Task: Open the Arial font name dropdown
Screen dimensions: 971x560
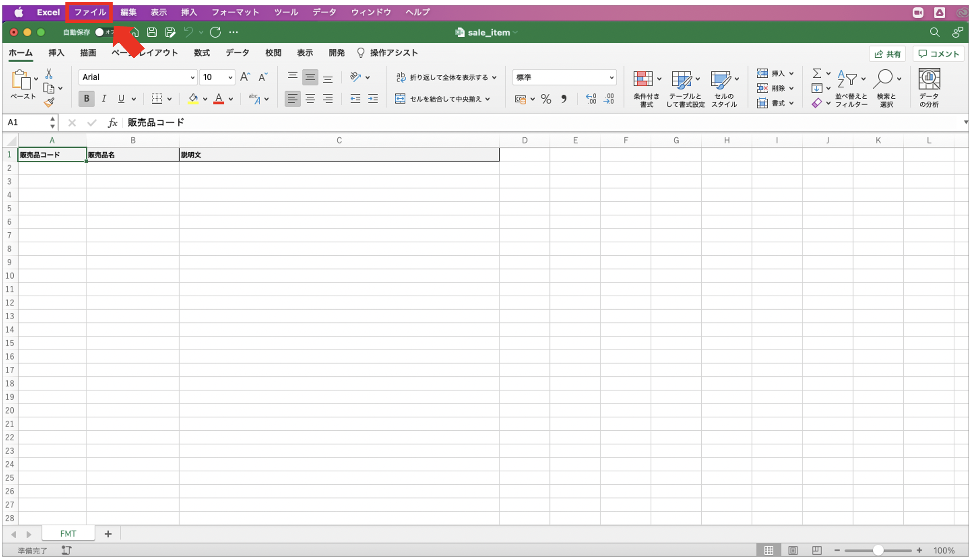Action: pos(192,77)
